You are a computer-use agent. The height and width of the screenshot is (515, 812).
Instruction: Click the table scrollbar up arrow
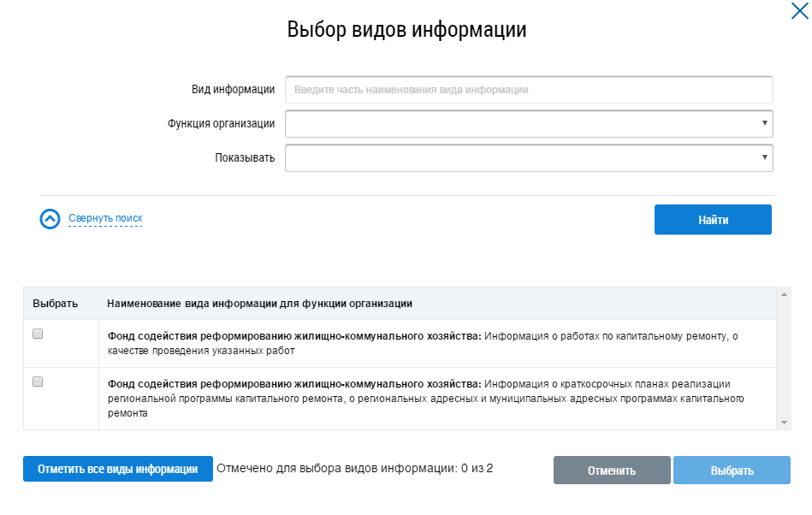[x=784, y=294]
